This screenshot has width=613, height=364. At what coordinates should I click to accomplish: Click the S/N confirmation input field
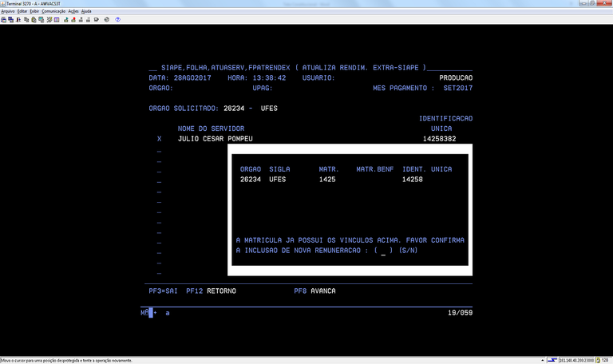pyautogui.click(x=384, y=251)
